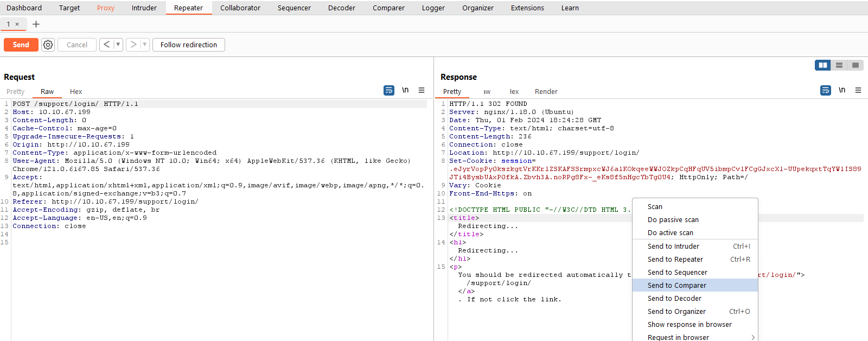Open Repeater settings gear icon
The width and height of the screenshot is (868, 341).
tap(48, 45)
